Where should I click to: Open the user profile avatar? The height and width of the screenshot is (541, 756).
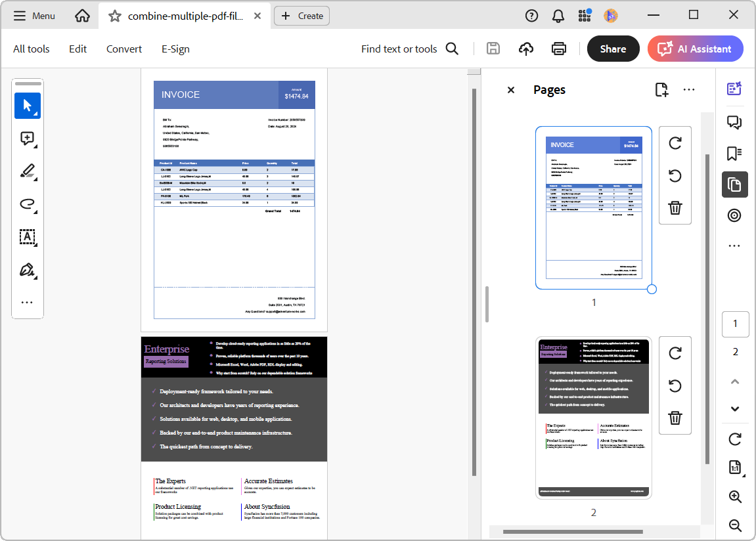tap(611, 16)
